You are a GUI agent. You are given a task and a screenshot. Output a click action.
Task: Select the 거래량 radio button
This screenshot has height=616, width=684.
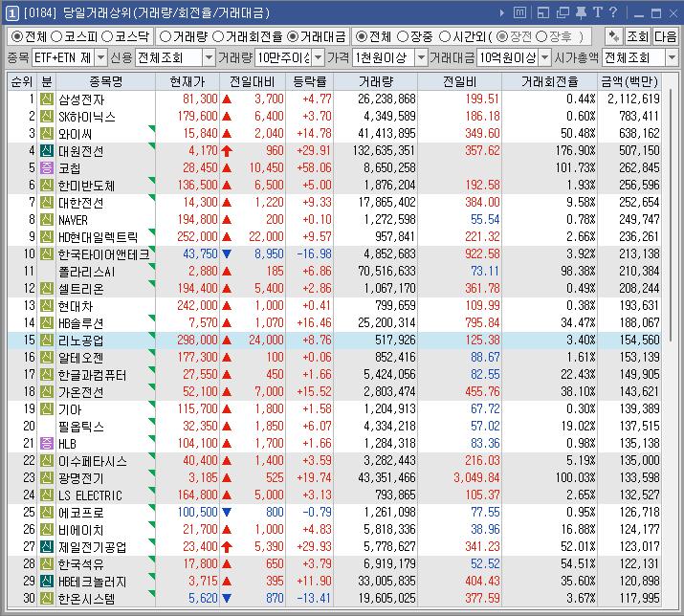point(165,36)
